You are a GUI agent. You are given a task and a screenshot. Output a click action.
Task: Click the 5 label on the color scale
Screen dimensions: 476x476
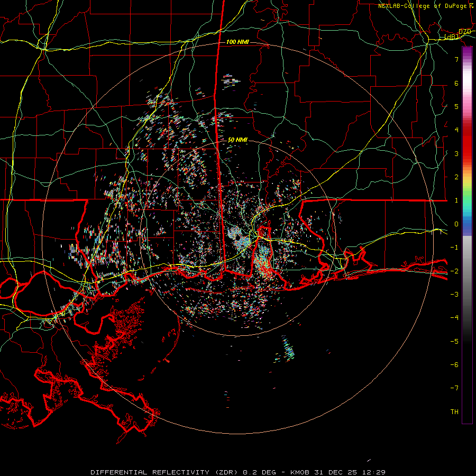tap(456, 106)
